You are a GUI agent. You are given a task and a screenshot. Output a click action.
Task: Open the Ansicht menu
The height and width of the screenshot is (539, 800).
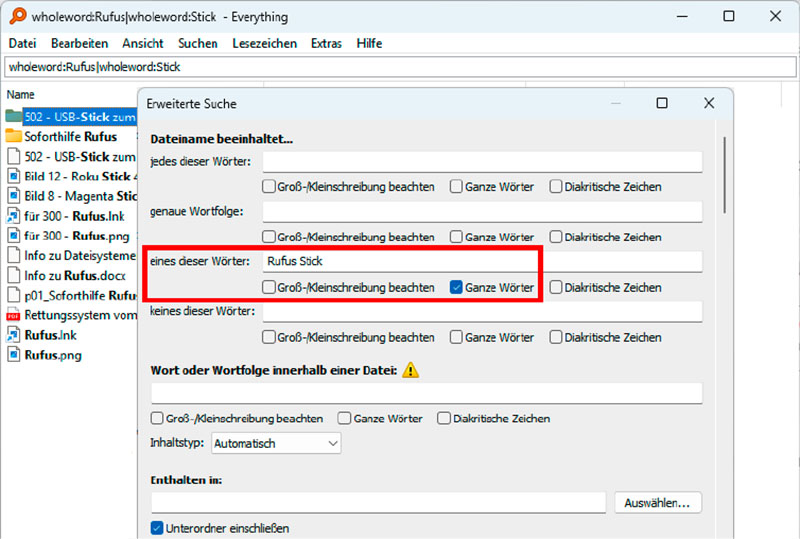click(143, 43)
